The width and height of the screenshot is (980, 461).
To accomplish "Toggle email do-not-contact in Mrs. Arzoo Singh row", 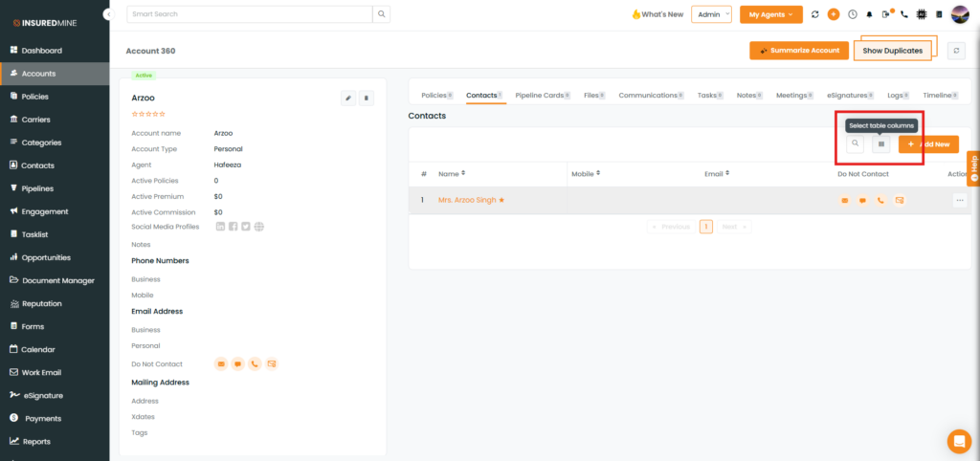I will point(845,201).
